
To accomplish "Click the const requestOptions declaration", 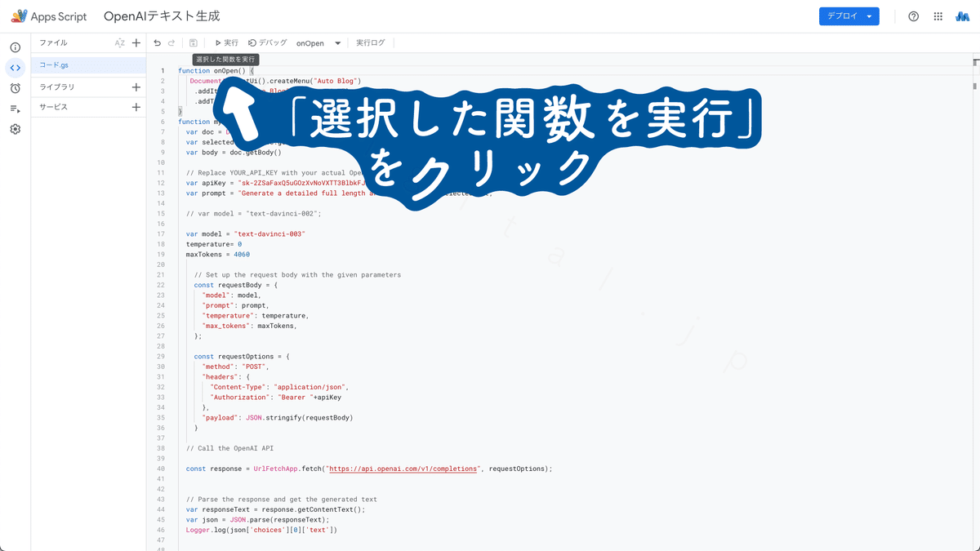I will click(x=242, y=357).
